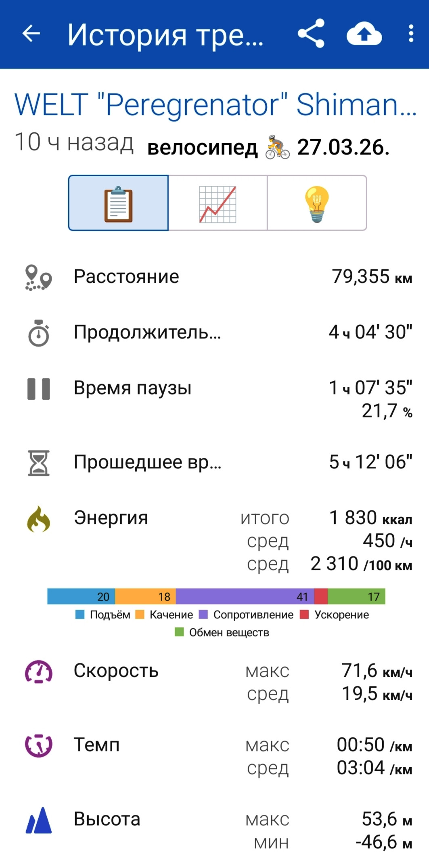Tap the distance route pins icon

(x=39, y=278)
